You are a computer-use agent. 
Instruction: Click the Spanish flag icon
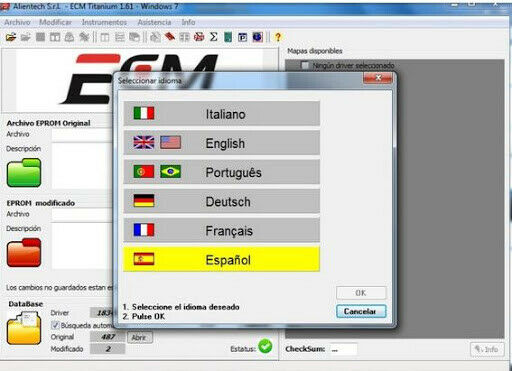144,259
